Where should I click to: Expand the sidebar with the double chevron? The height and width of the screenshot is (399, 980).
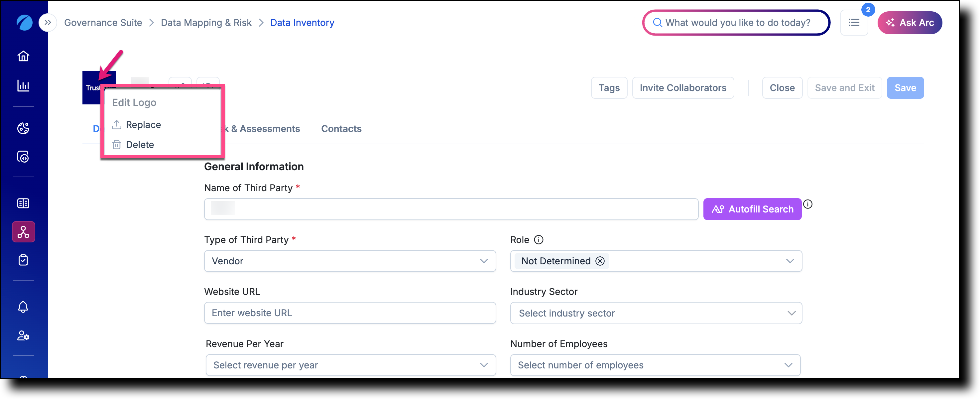(x=48, y=22)
